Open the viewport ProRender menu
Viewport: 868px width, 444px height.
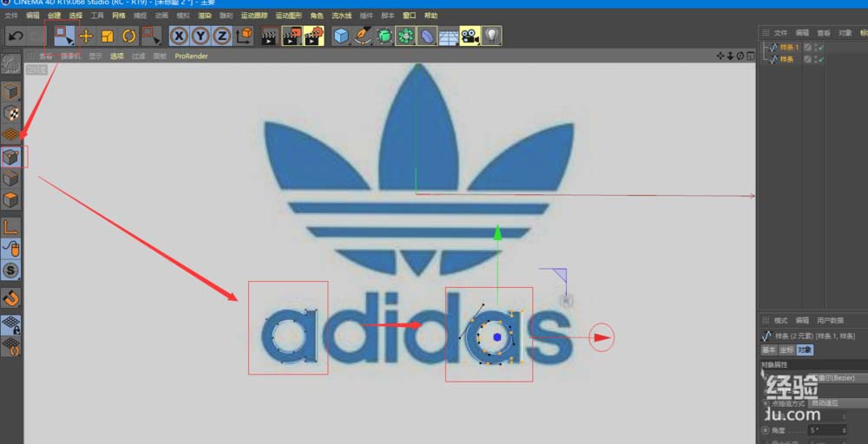191,55
